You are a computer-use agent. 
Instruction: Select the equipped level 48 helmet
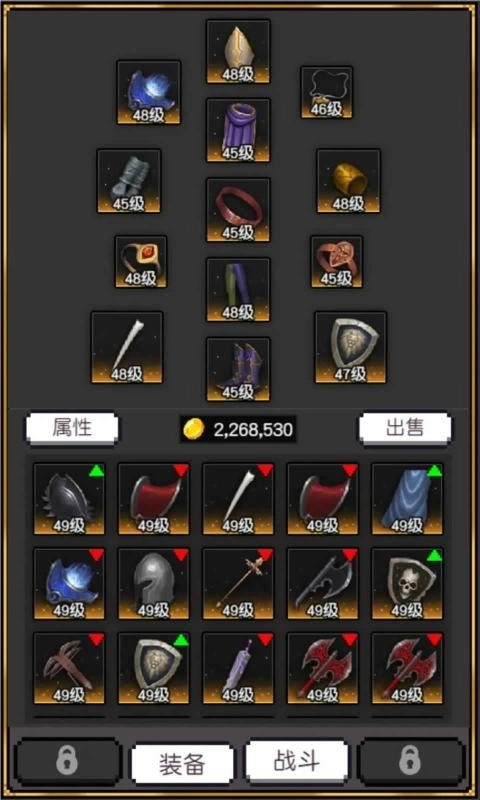[238, 52]
